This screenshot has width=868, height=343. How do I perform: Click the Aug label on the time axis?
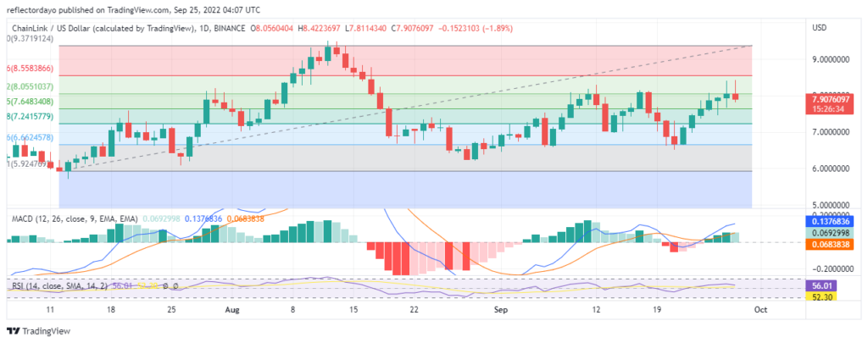pyautogui.click(x=231, y=311)
